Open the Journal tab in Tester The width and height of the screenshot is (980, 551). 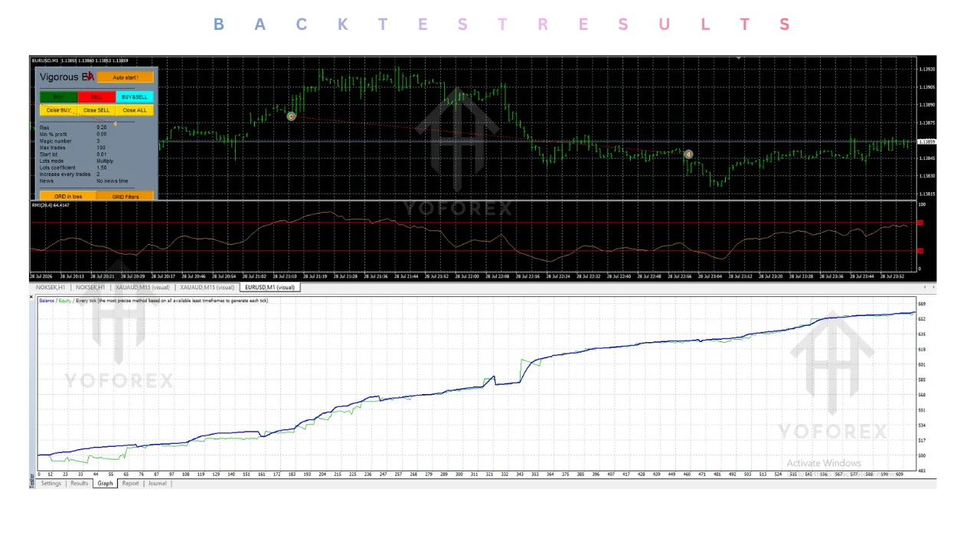click(x=157, y=484)
